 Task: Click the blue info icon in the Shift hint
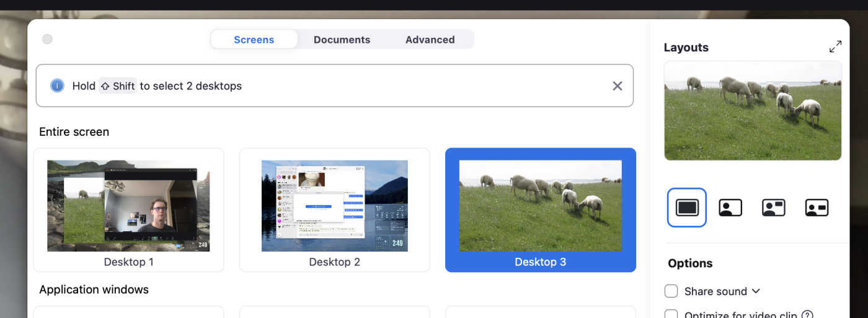click(57, 86)
